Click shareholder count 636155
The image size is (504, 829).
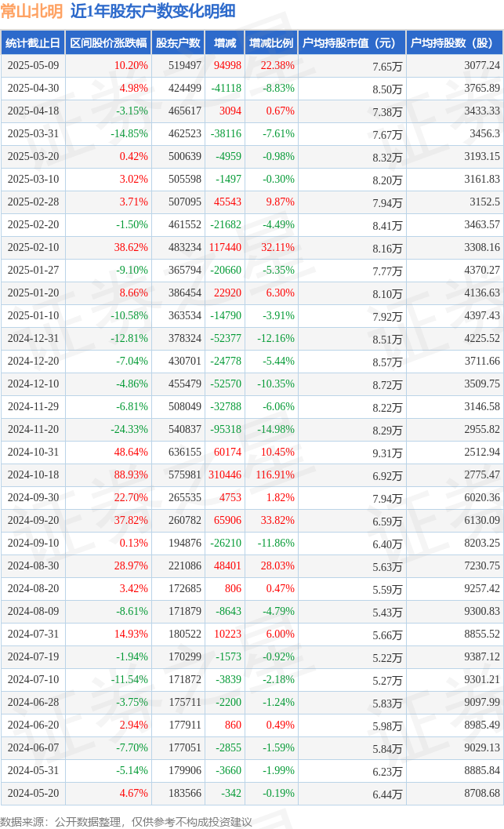pyautogui.click(x=185, y=452)
